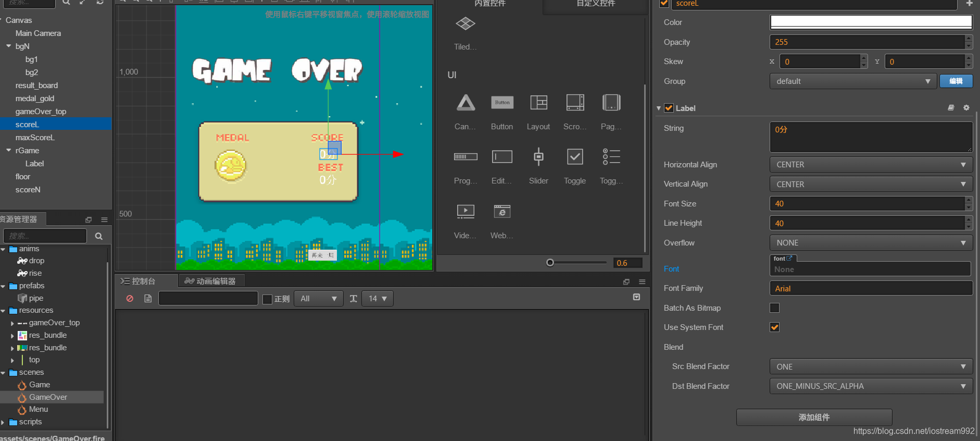Viewport: 980px width, 441px height.
Task: Focus the Font Size input field
Action: click(x=867, y=204)
